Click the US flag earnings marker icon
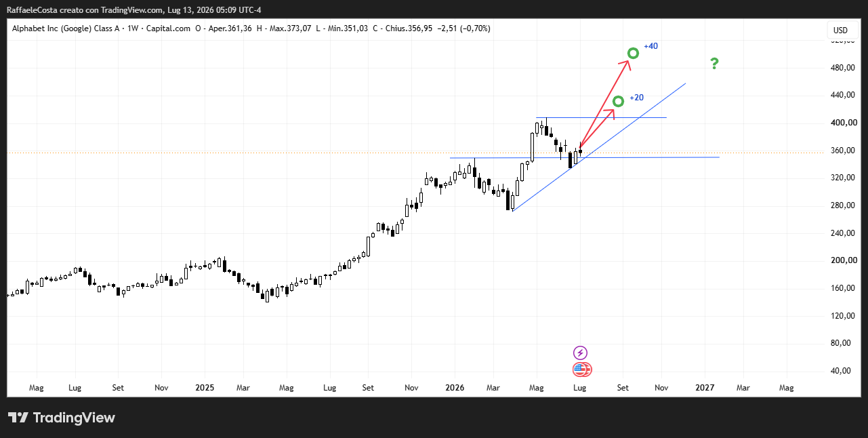The width and height of the screenshot is (868, 438). click(x=581, y=370)
